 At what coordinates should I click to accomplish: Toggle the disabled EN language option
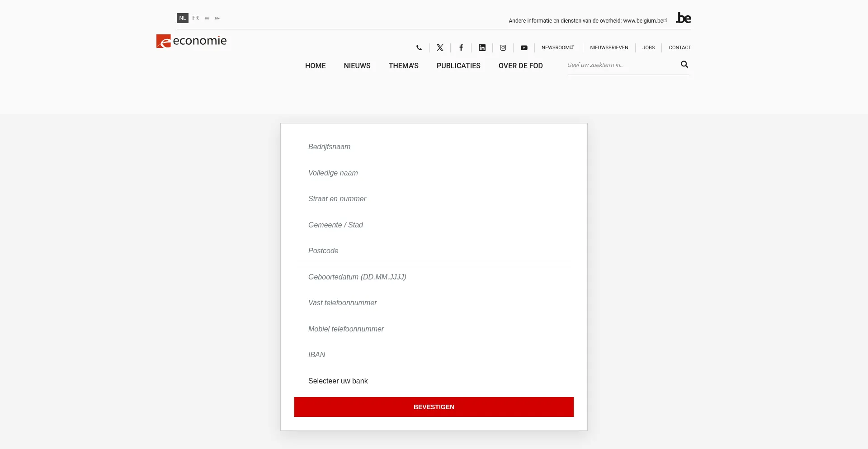pos(217,18)
